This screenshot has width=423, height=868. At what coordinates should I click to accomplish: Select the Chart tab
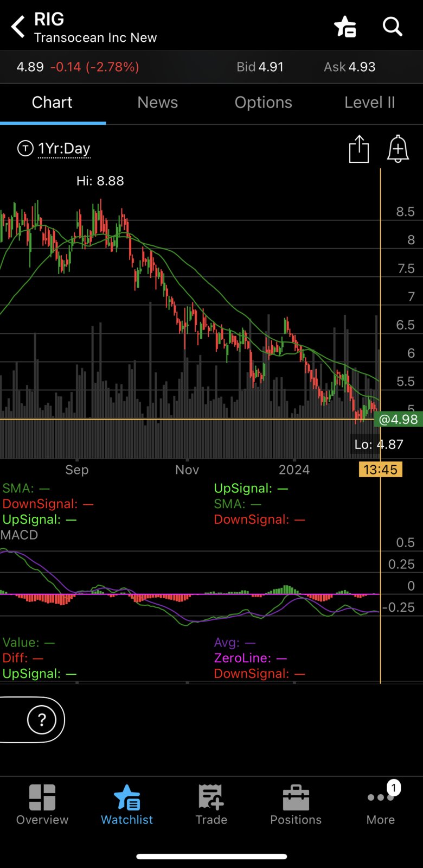(x=52, y=103)
